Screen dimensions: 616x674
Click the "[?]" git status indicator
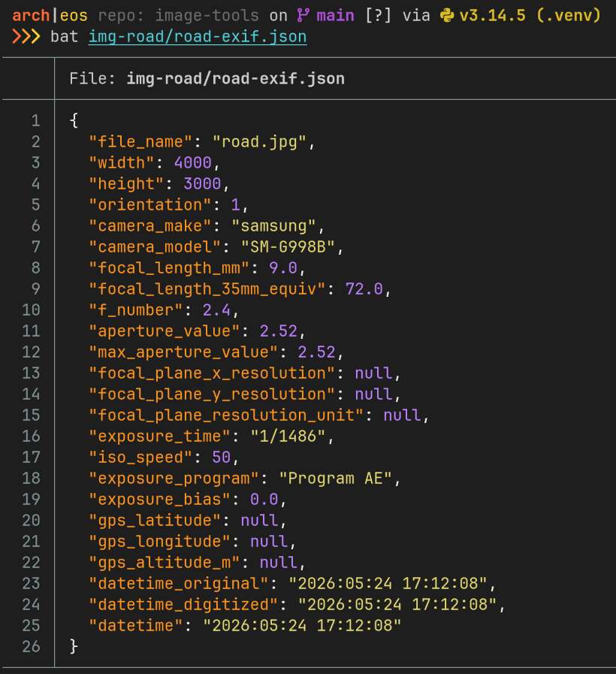pyautogui.click(x=379, y=16)
